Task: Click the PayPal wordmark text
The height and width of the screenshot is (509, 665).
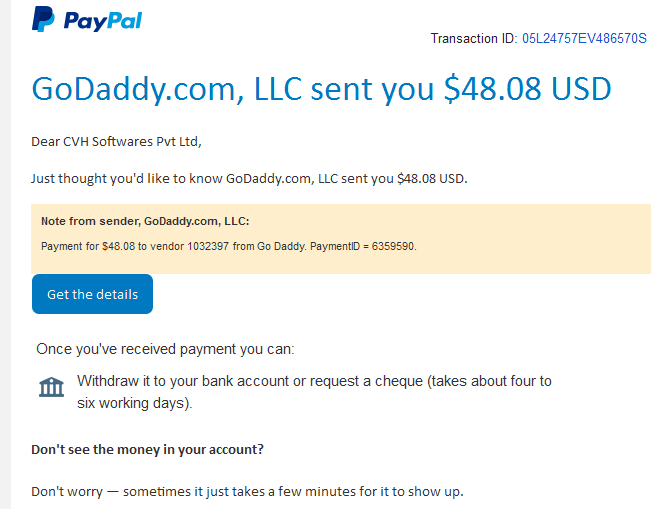Action: click(x=103, y=20)
